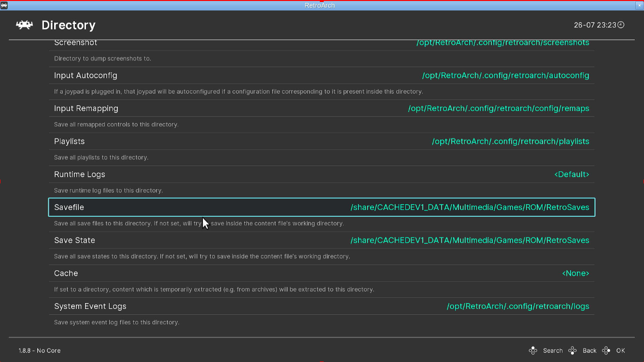
Task: Open the Input Remapping directory entry
Action: point(322,108)
